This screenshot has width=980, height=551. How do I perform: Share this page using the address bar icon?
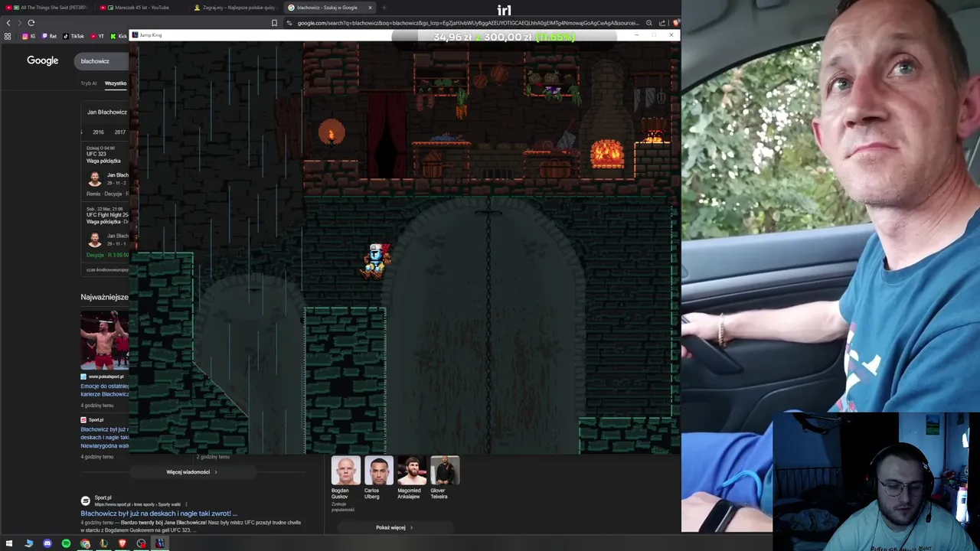[662, 23]
